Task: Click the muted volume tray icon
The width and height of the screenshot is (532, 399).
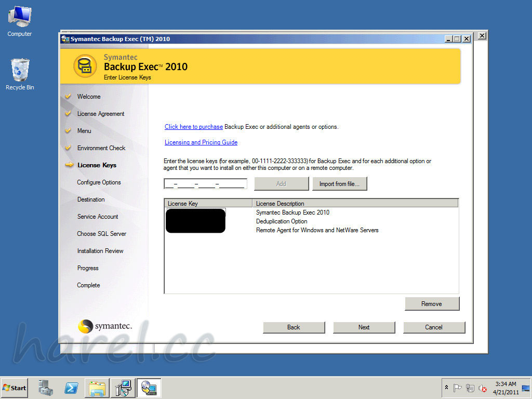Action: tap(482, 388)
